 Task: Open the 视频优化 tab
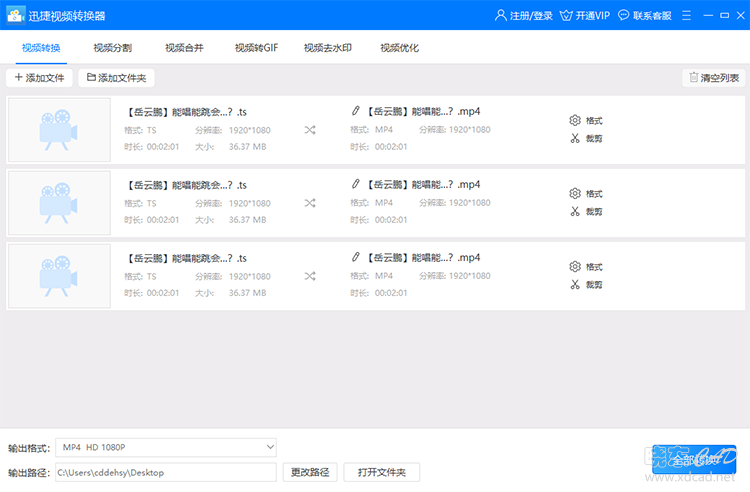point(399,48)
